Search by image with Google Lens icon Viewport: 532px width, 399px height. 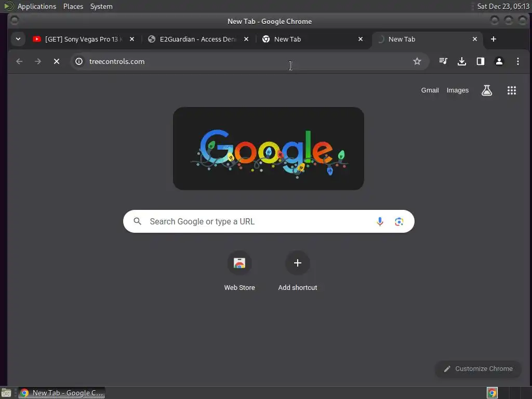click(399, 221)
